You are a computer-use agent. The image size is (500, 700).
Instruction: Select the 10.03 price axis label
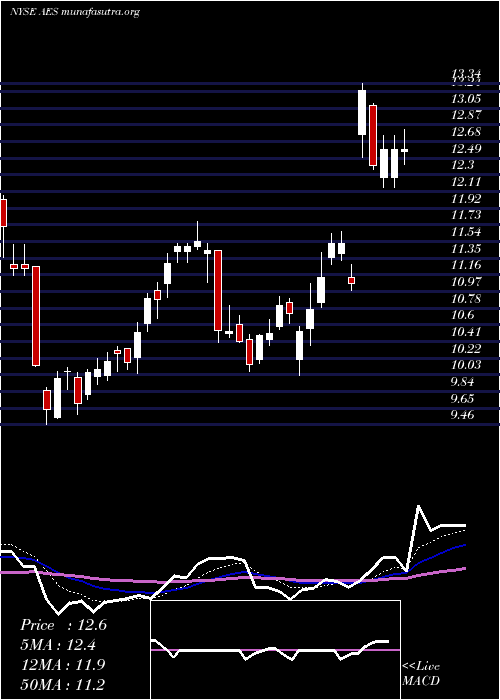(x=466, y=365)
